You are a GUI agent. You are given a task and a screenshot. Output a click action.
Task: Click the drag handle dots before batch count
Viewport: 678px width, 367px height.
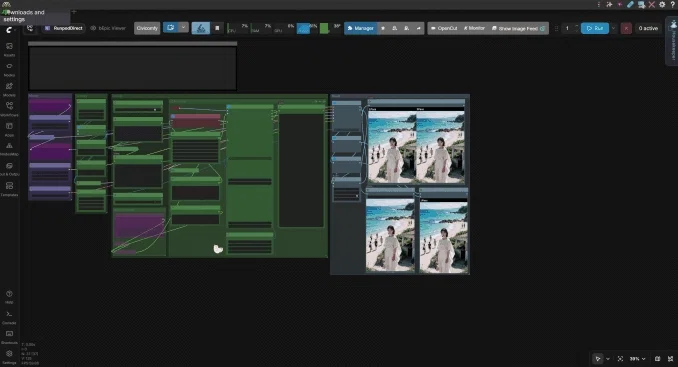click(556, 28)
